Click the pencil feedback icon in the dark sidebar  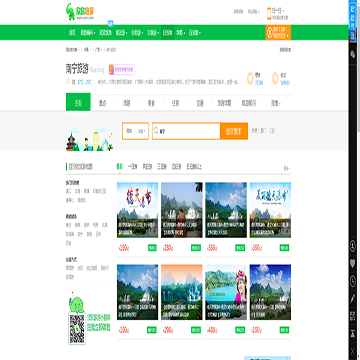click(x=353, y=299)
